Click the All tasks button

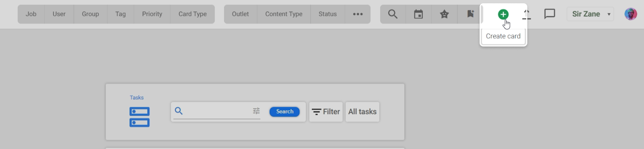click(362, 112)
